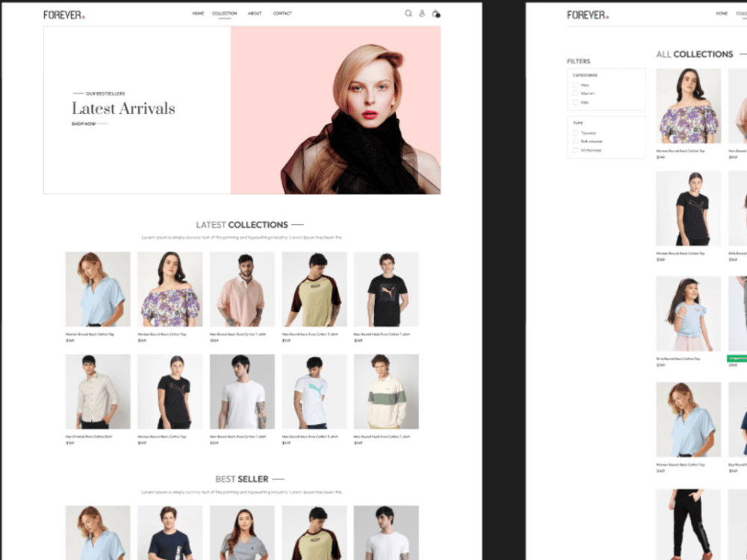Enable the Topwear type filter

(575, 133)
